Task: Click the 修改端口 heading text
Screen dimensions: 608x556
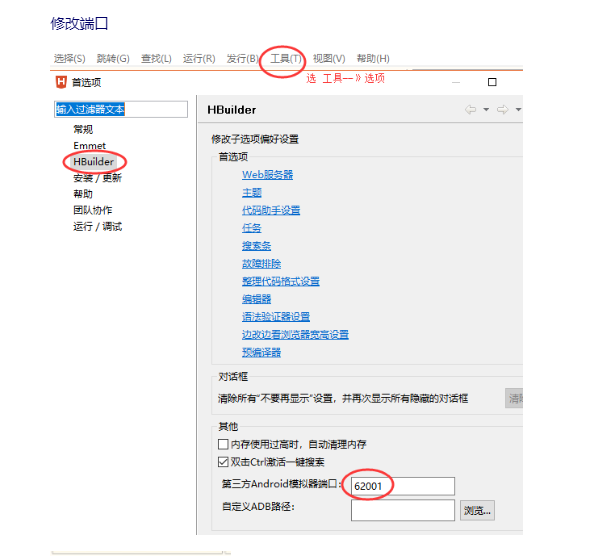Action: point(79,24)
